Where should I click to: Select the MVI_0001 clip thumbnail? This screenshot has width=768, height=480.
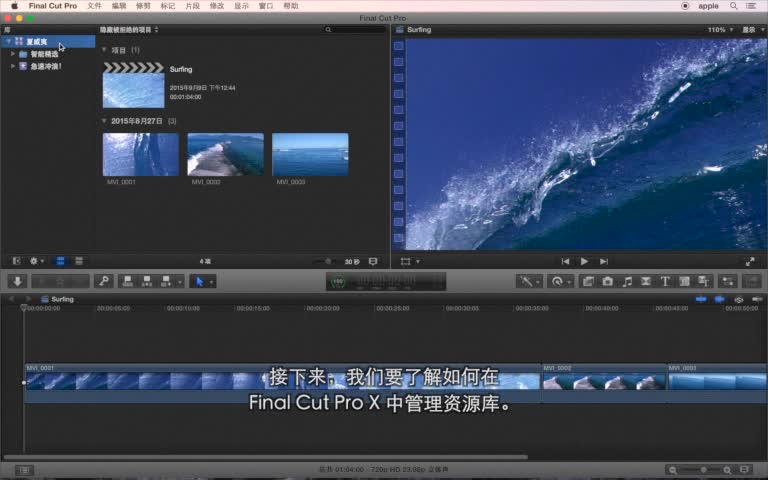pyautogui.click(x=141, y=154)
